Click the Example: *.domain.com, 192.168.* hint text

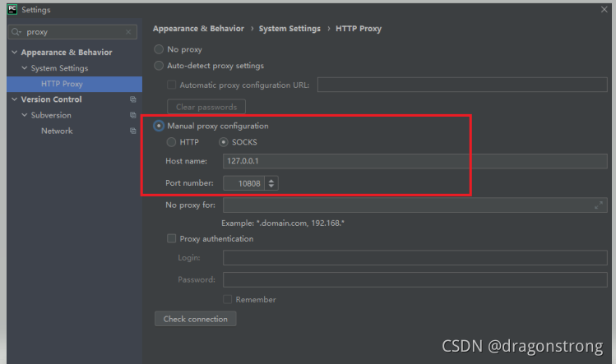pyautogui.click(x=282, y=223)
